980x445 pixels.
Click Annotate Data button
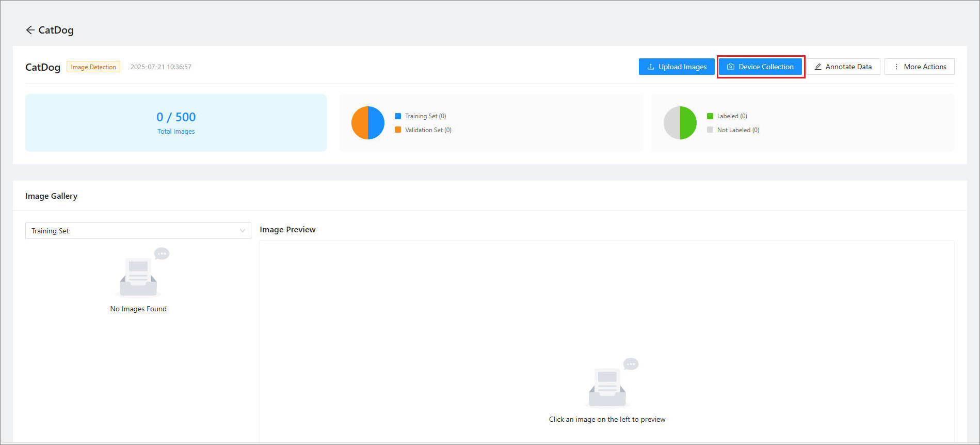843,67
